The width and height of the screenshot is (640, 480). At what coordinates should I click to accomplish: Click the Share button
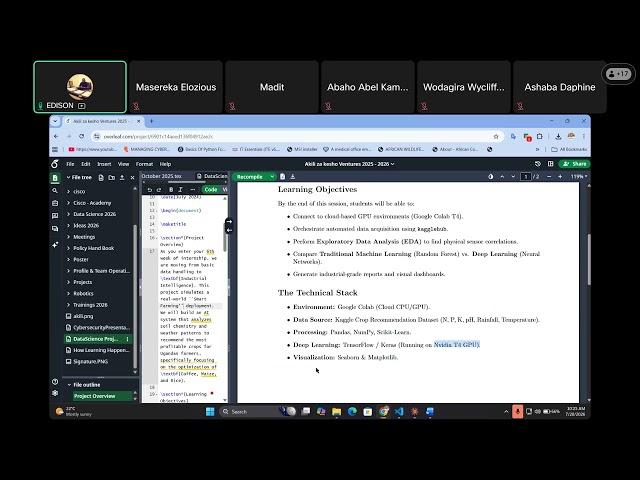575,164
